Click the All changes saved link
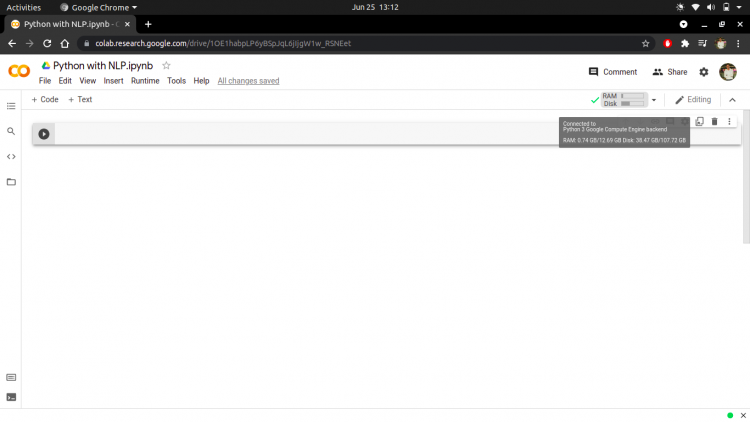750x422 pixels. pos(248,81)
